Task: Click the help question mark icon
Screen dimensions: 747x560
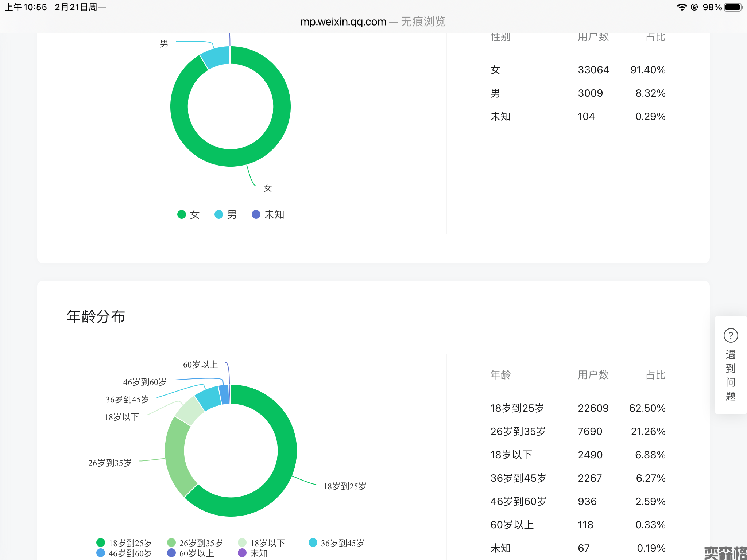Action: tap(731, 335)
